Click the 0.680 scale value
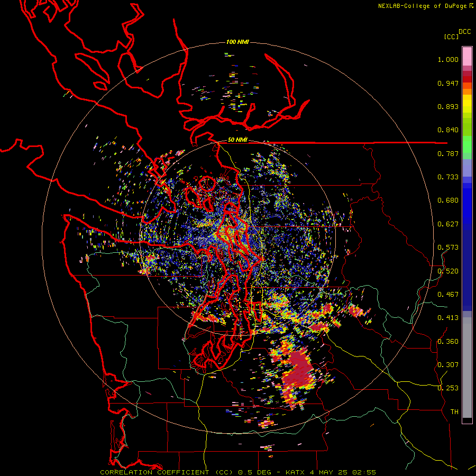 coord(448,200)
